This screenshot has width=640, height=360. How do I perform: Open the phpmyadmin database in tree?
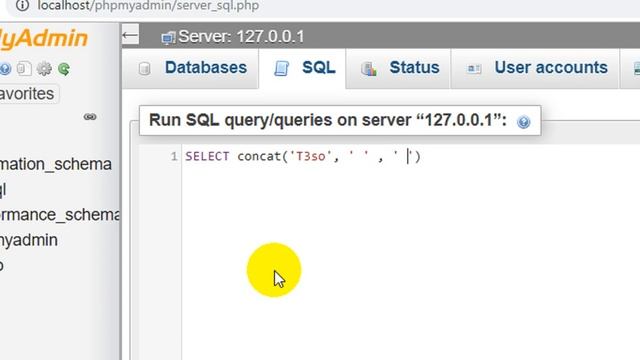[29, 240]
